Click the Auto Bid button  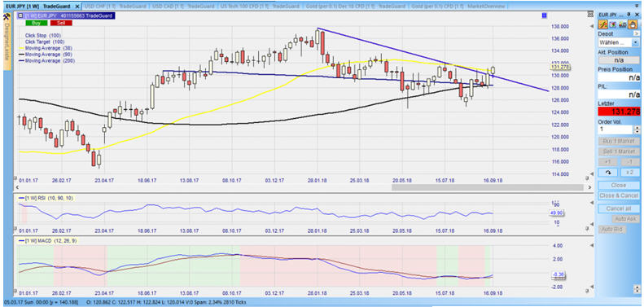612,229
